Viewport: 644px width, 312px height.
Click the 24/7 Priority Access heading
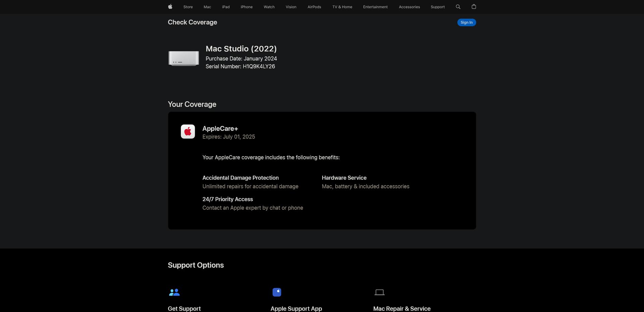227,199
